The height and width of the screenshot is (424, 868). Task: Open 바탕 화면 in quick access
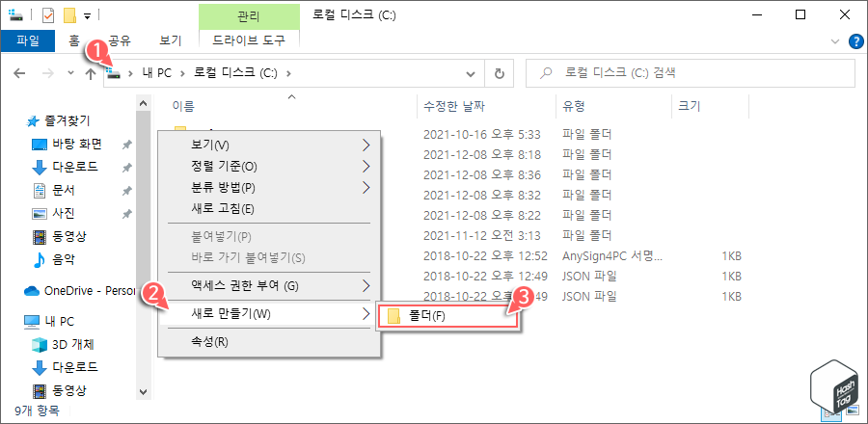pos(76,145)
